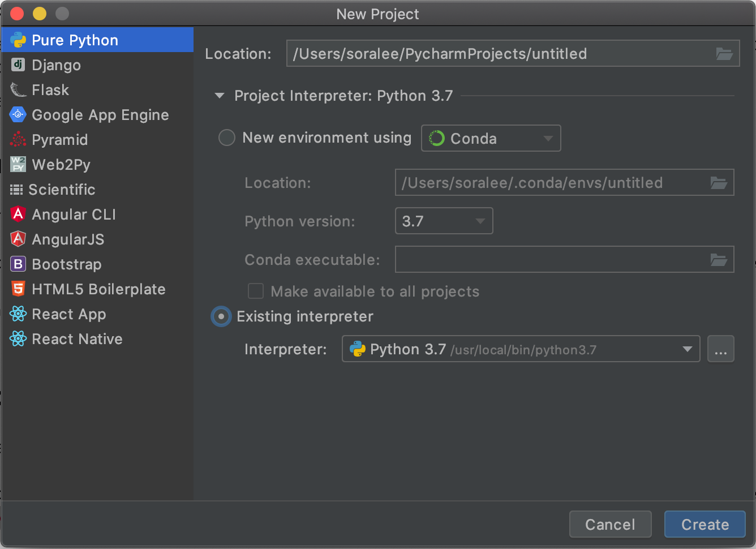The image size is (756, 549).
Task: Click the Django dj icon
Action: click(18, 65)
